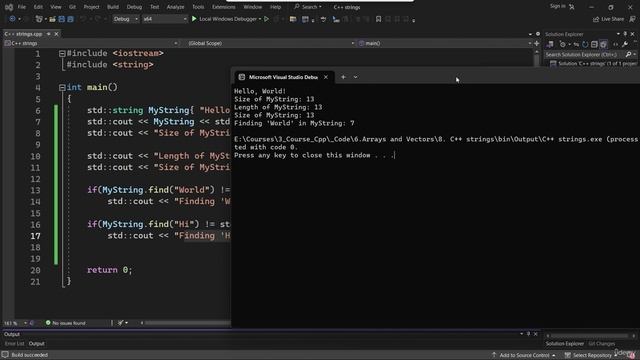This screenshot has width=640, height=360.
Task: Open the C++ strings project scope dropdown
Action: (x=91, y=43)
